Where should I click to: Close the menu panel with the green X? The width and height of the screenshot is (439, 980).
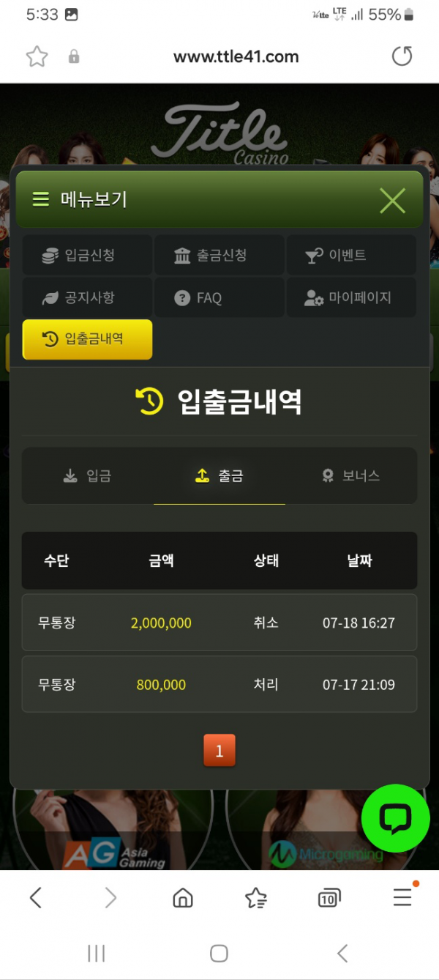click(392, 200)
